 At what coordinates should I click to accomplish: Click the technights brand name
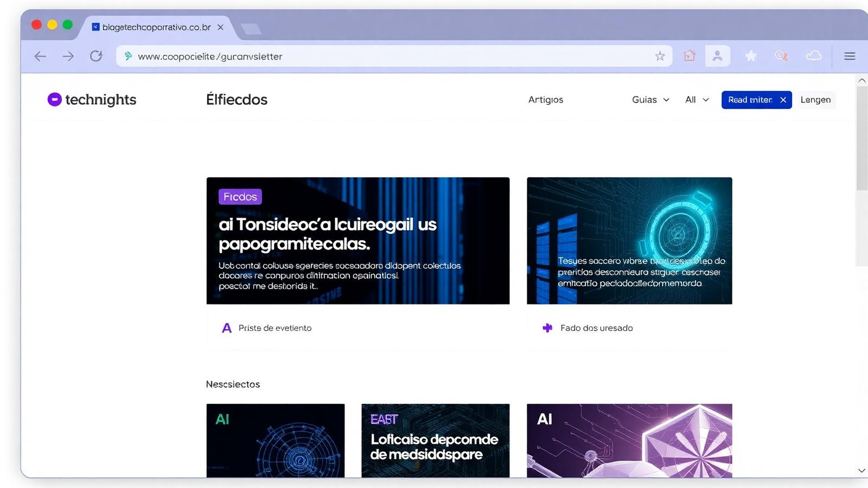(100, 100)
